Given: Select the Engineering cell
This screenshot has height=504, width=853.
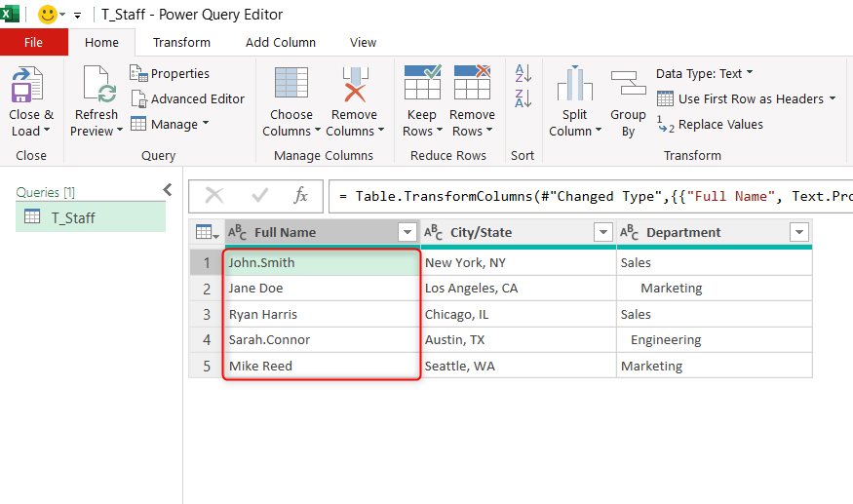Looking at the screenshot, I should tap(715, 340).
